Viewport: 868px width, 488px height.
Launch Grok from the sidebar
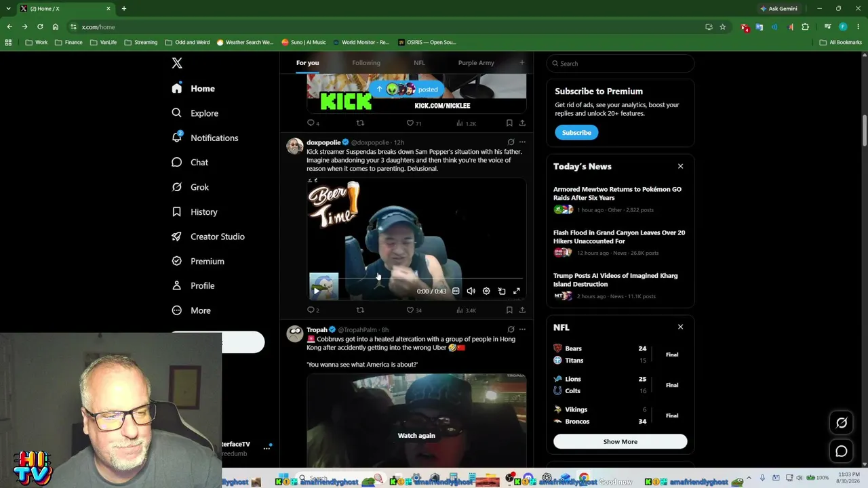(191, 187)
